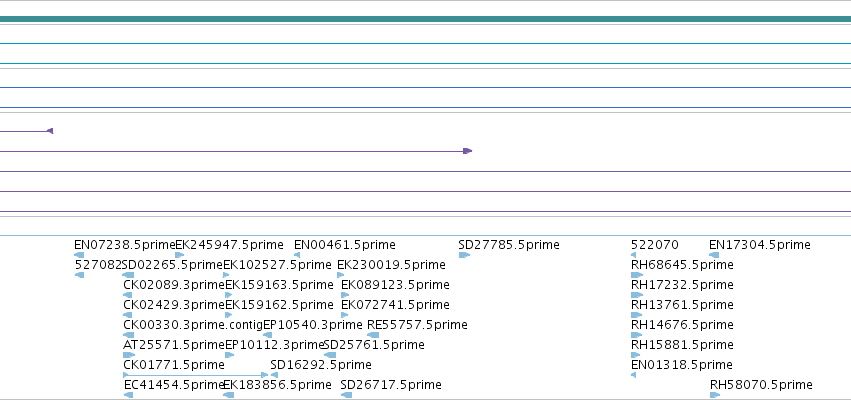Click the CK02429.3prime label
The height and width of the screenshot is (400, 851).
coord(174,305)
